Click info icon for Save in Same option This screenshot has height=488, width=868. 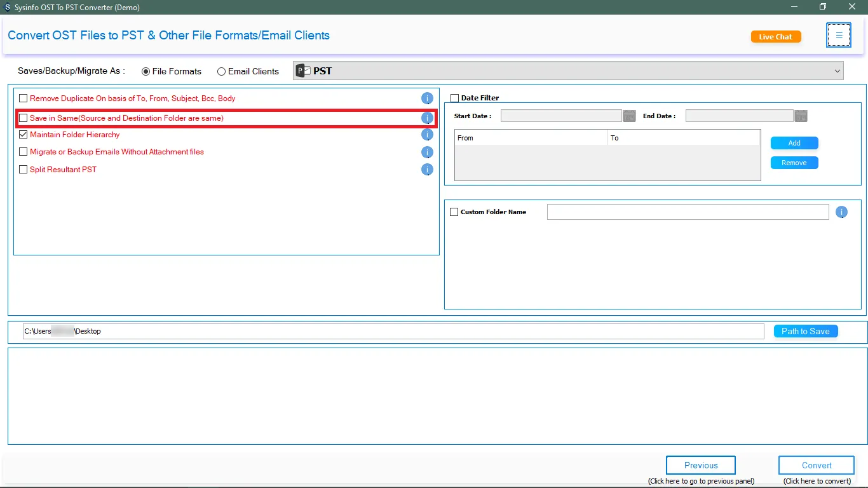[427, 118]
